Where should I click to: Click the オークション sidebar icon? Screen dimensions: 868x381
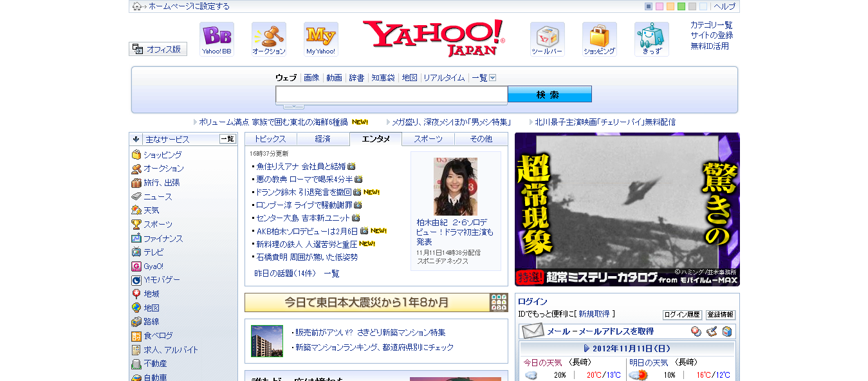click(136, 169)
